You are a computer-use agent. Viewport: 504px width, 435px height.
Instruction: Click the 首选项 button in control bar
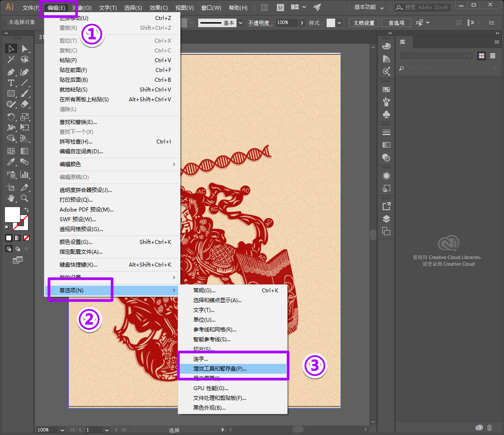click(x=396, y=23)
